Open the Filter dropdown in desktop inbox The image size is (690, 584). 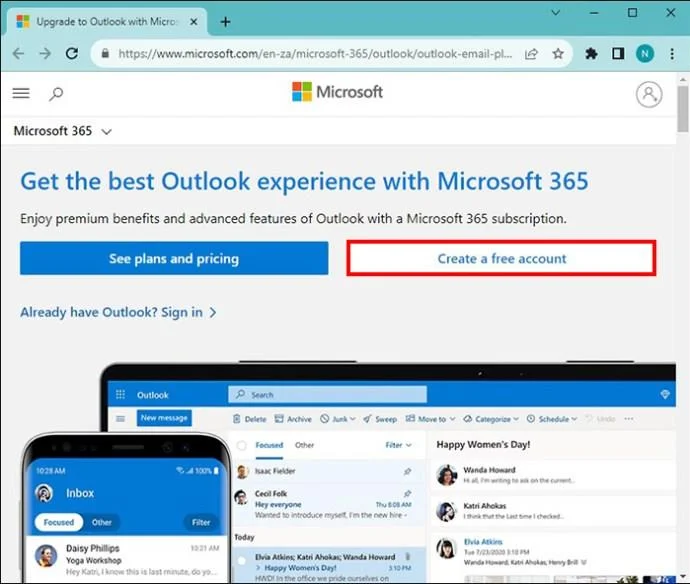coord(398,445)
